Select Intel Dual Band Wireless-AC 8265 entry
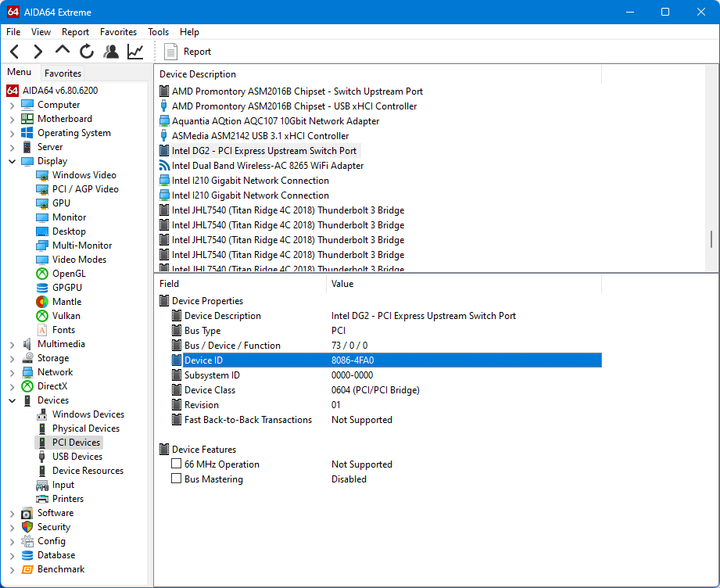720x588 pixels. (x=267, y=166)
